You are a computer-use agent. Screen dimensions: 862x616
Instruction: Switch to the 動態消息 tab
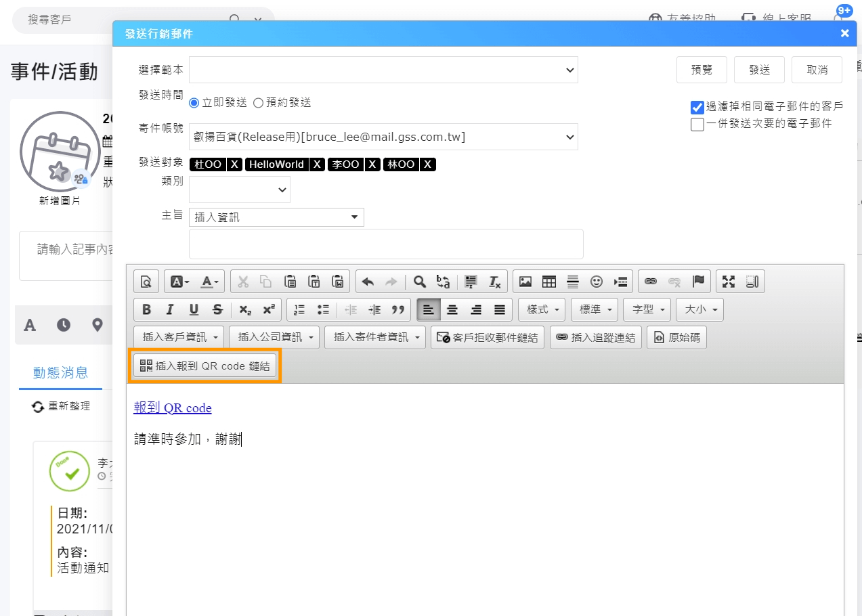[60, 372]
